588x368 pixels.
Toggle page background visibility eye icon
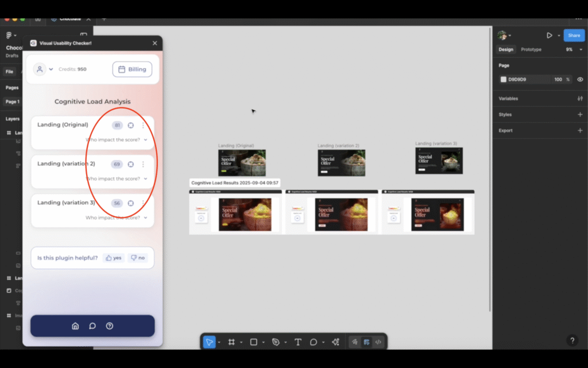tap(580, 79)
